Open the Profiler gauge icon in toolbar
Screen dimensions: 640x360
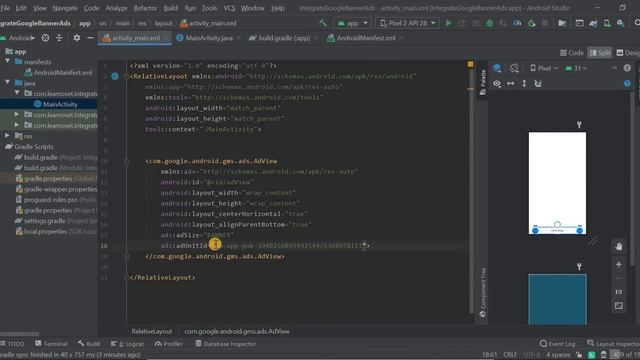(x=518, y=23)
